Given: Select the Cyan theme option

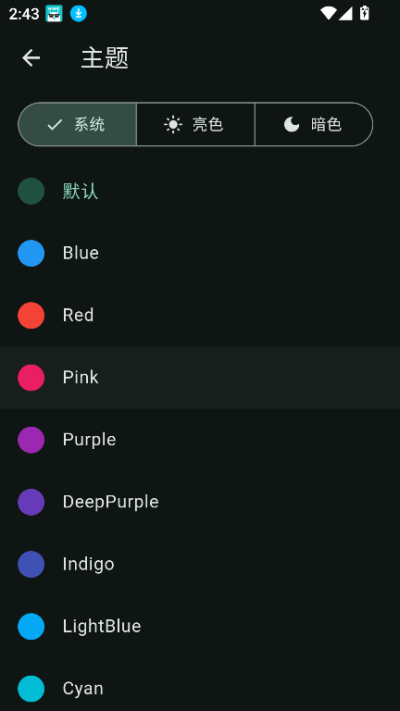Looking at the screenshot, I should [200, 689].
